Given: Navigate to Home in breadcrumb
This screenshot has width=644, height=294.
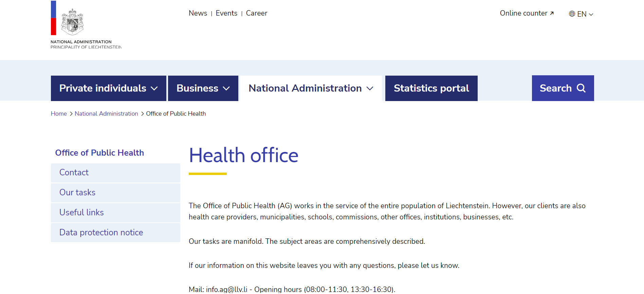Looking at the screenshot, I should point(59,114).
